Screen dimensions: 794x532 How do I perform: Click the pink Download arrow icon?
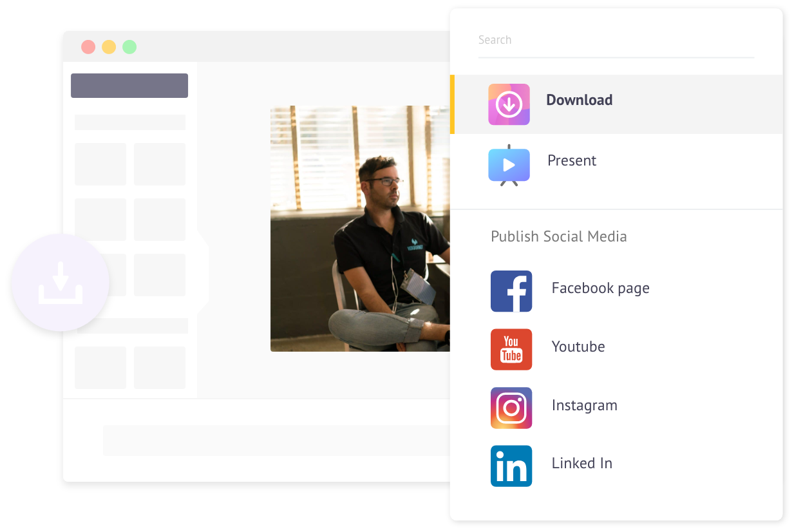(x=509, y=104)
